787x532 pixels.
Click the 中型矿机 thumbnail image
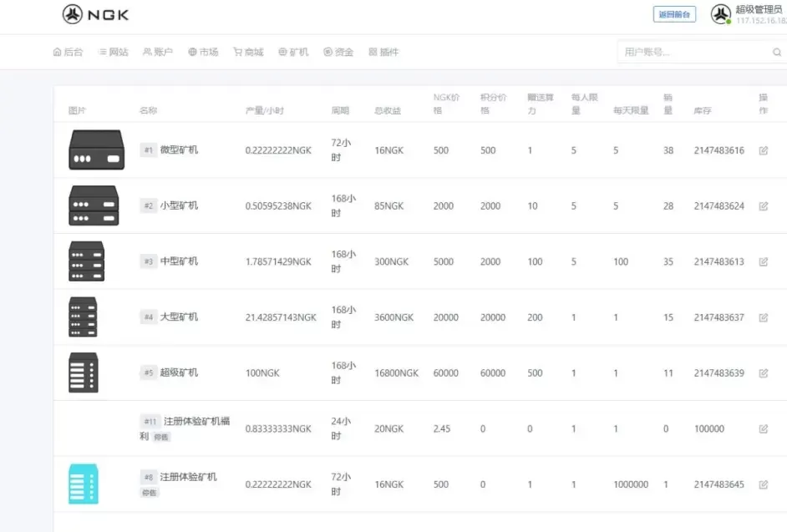pyautogui.click(x=86, y=261)
